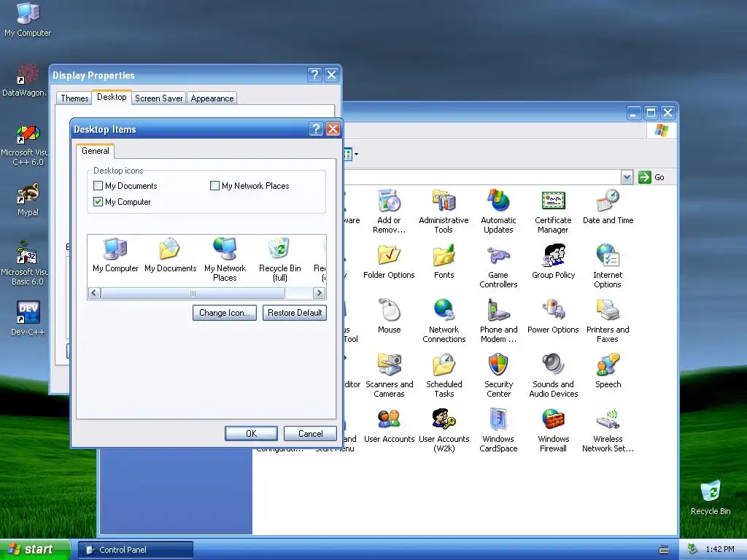Viewport: 747px width, 560px height.
Task: Expand Control Panel address bar dropdown
Action: pyautogui.click(x=627, y=177)
